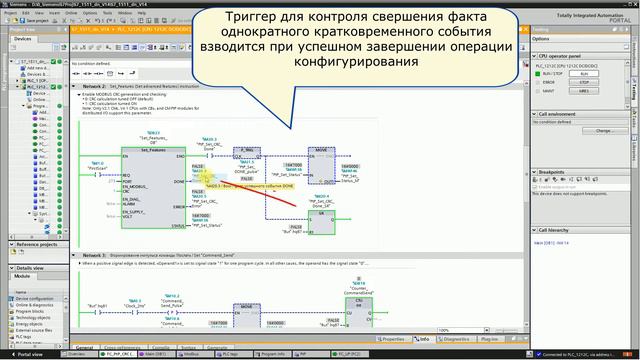Collapse the CPU operator panel section

[534, 56]
